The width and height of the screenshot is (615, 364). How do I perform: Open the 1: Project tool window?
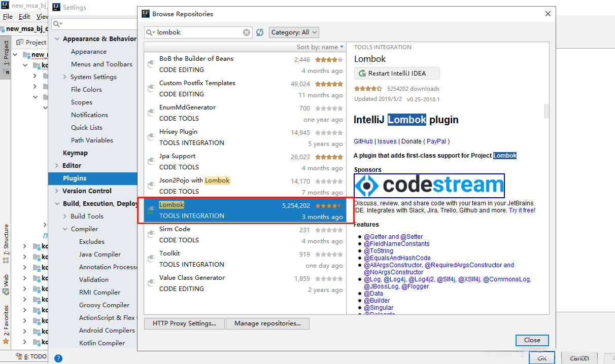pos(6,57)
